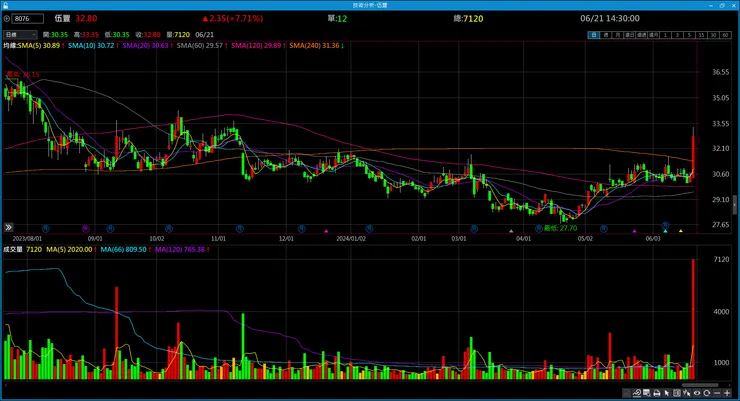This screenshot has height=401, width=740.
Task: Click the print icon
Action: [657, 393]
